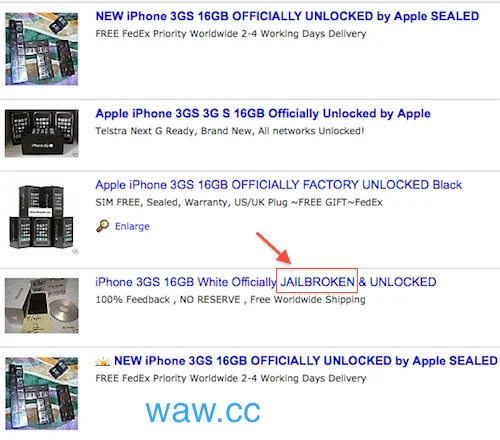Click the waw.cc watermark text

point(203,411)
